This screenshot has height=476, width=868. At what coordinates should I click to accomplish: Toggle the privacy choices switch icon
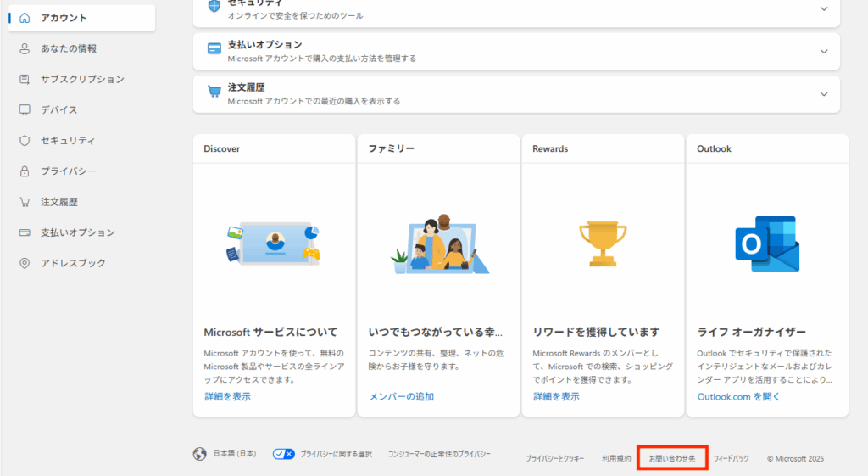pyautogui.click(x=283, y=454)
